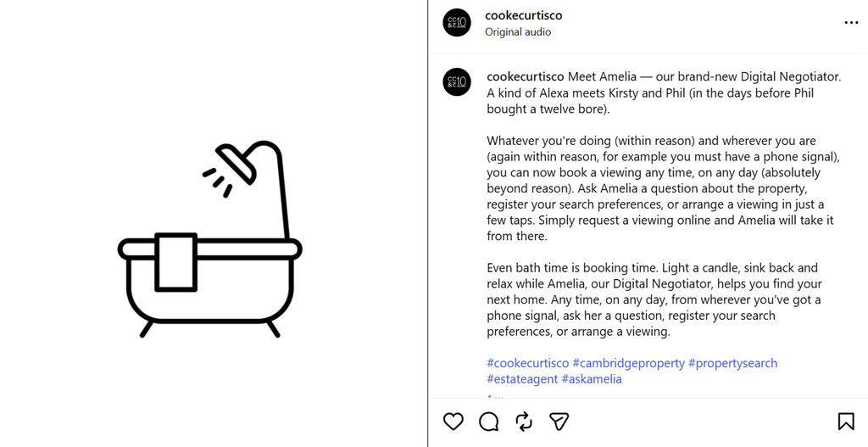Click the caption paragraph about bath time
The height and width of the screenshot is (447, 868).
point(654,299)
